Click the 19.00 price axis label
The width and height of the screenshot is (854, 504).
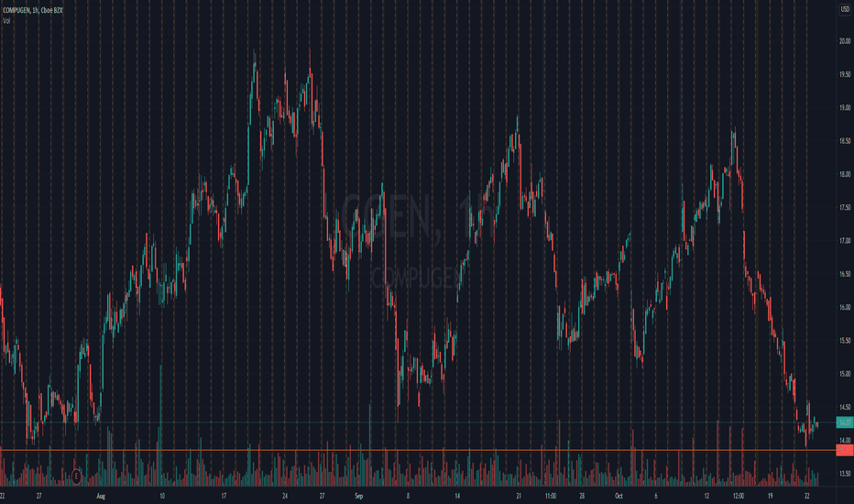(x=845, y=108)
